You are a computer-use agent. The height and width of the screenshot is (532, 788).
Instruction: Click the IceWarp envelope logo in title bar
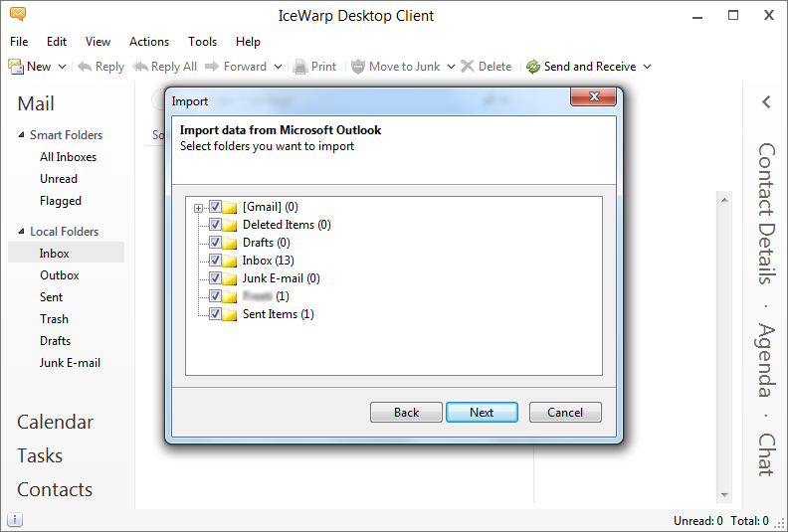[18, 14]
